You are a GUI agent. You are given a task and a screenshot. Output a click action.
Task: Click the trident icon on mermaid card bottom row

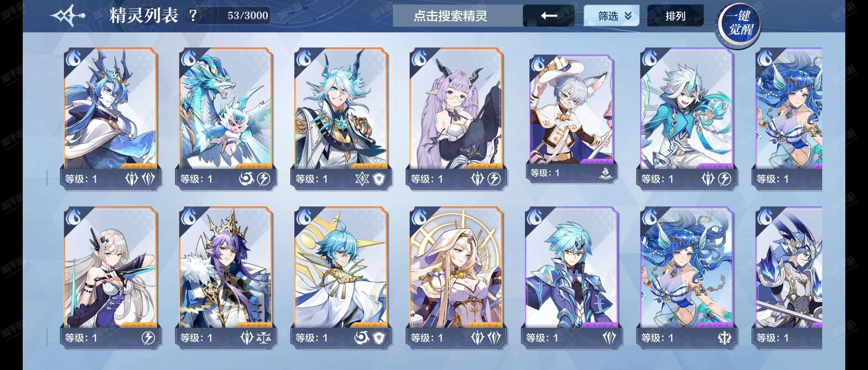point(725,338)
